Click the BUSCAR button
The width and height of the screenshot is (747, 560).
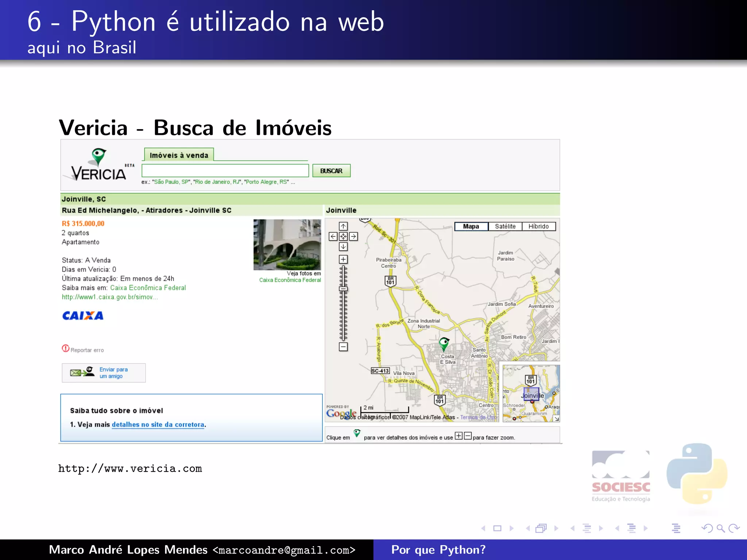[x=331, y=171]
